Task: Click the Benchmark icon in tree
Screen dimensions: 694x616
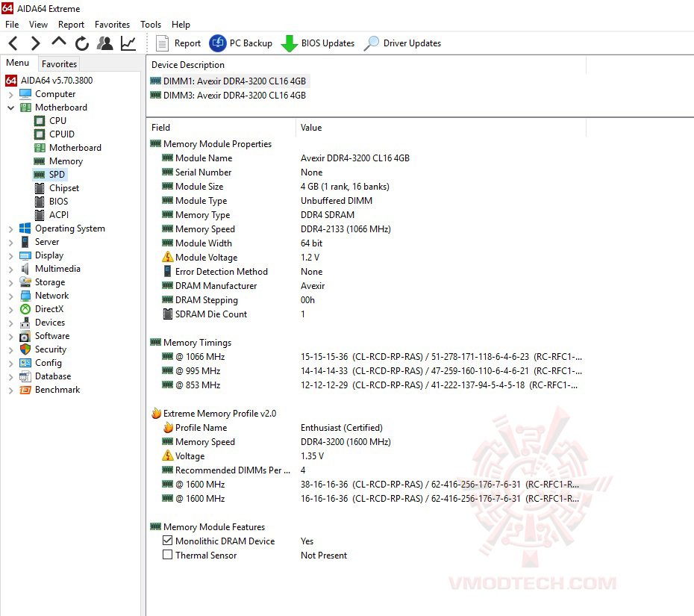Action: (25, 390)
